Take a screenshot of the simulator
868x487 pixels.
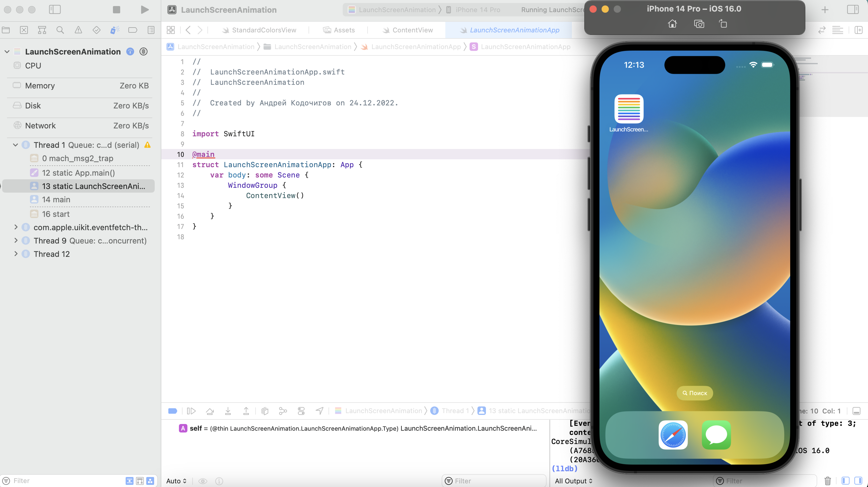(699, 24)
